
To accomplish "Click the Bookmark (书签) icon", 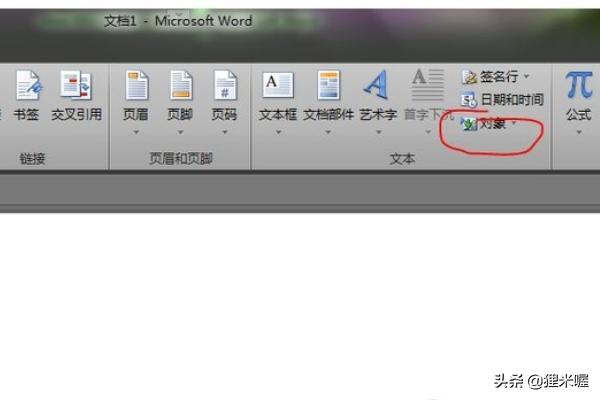I will (x=28, y=85).
